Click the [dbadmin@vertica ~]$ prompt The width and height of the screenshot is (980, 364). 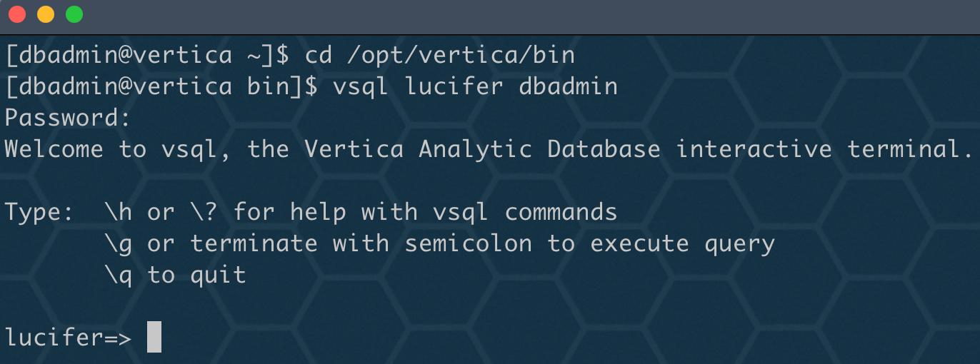pyautogui.click(x=147, y=55)
